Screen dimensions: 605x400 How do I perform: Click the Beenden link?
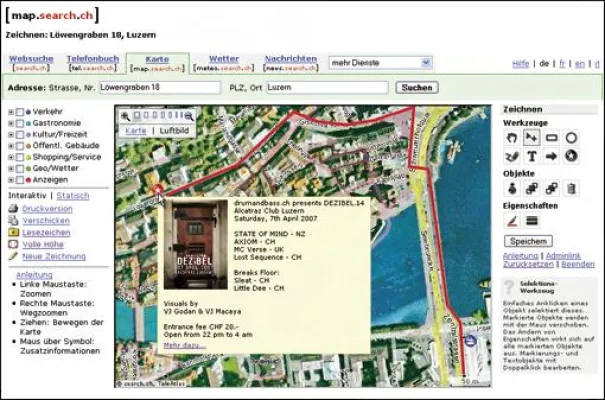pyautogui.click(x=578, y=264)
